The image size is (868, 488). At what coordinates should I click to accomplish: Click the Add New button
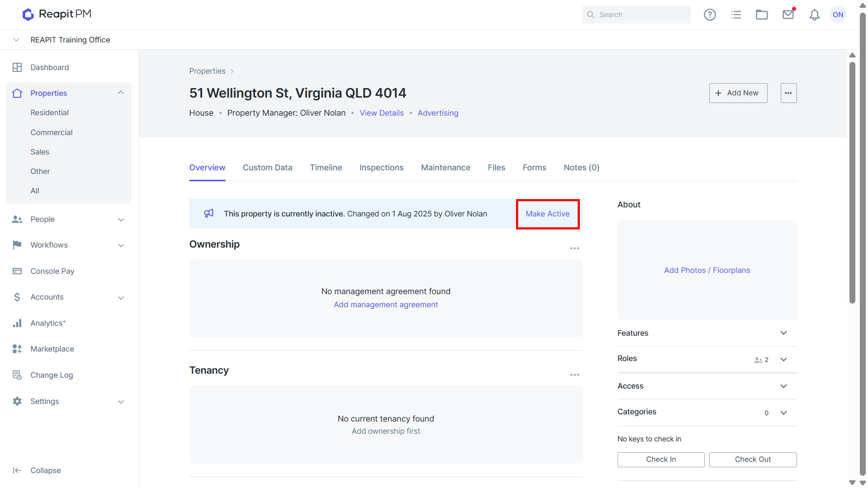coord(738,93)
